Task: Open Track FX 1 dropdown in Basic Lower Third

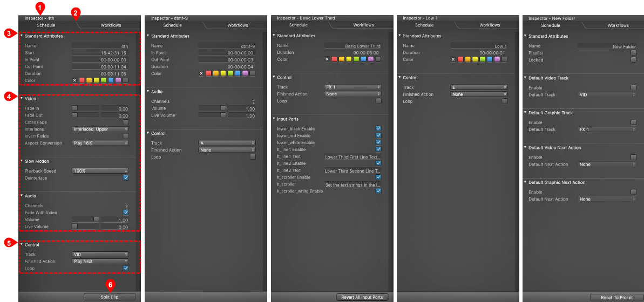Action: point(353,87)
